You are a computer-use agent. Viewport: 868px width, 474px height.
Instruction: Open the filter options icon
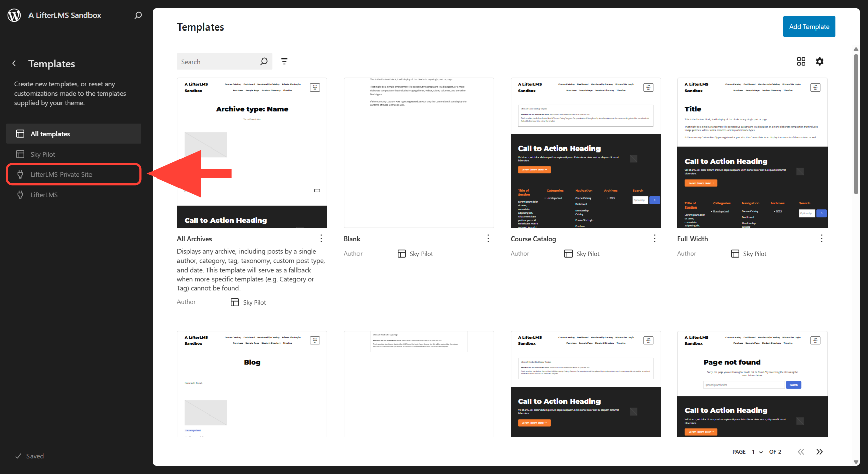pos(284,62)
